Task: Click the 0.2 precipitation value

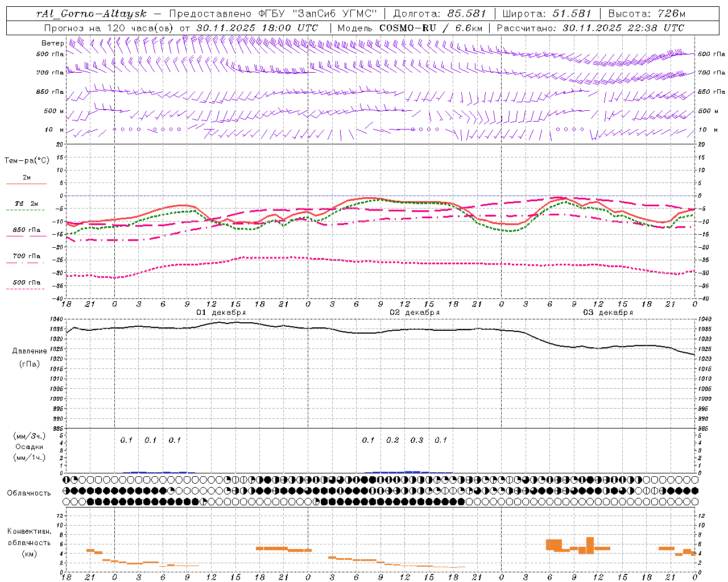Action: tap(392, 440)
